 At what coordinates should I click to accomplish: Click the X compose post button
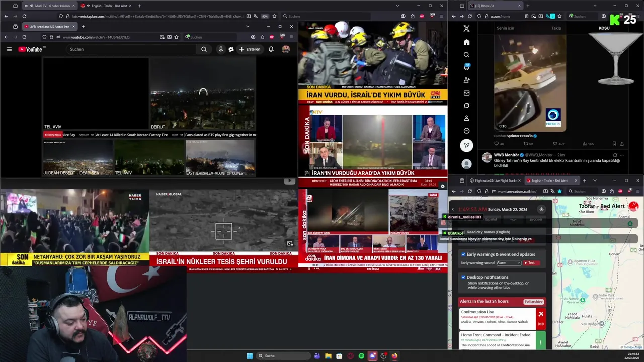(466, 145)
